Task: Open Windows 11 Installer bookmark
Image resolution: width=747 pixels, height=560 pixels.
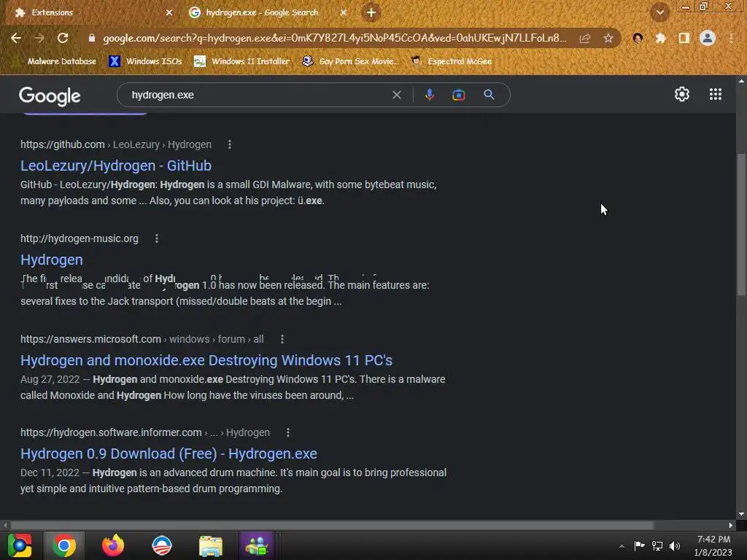Action: (241, 61)
